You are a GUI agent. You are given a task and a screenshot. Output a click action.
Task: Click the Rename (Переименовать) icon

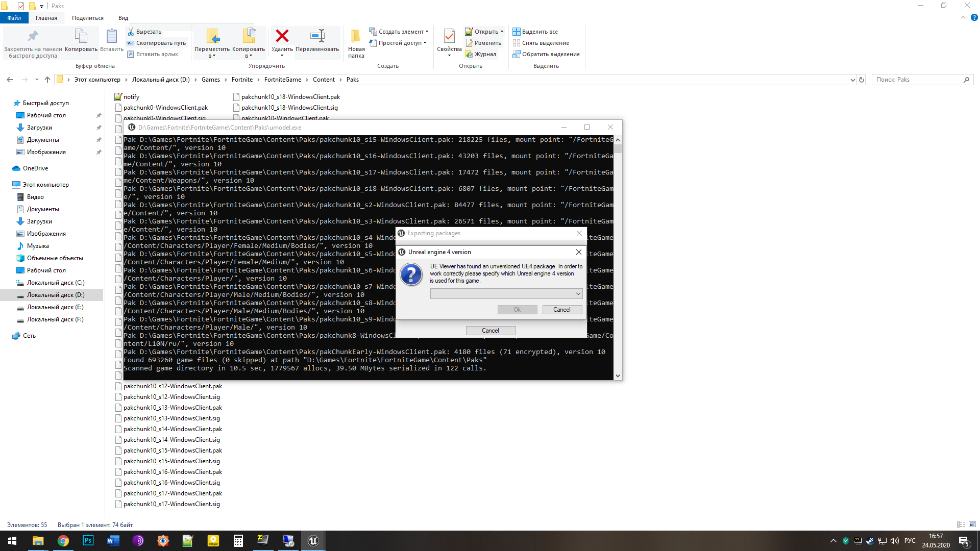pos(317,36)
